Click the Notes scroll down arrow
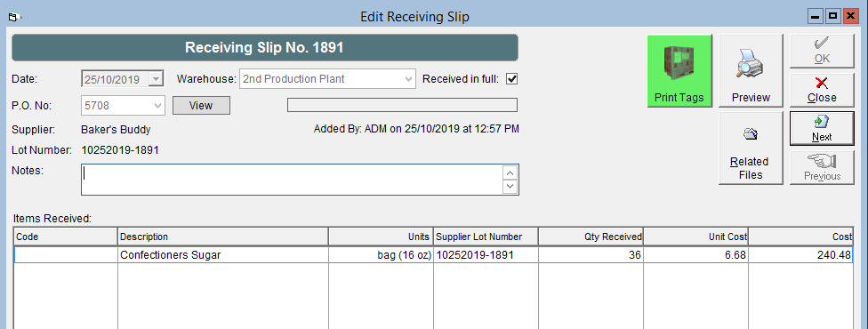 (510, 188)
